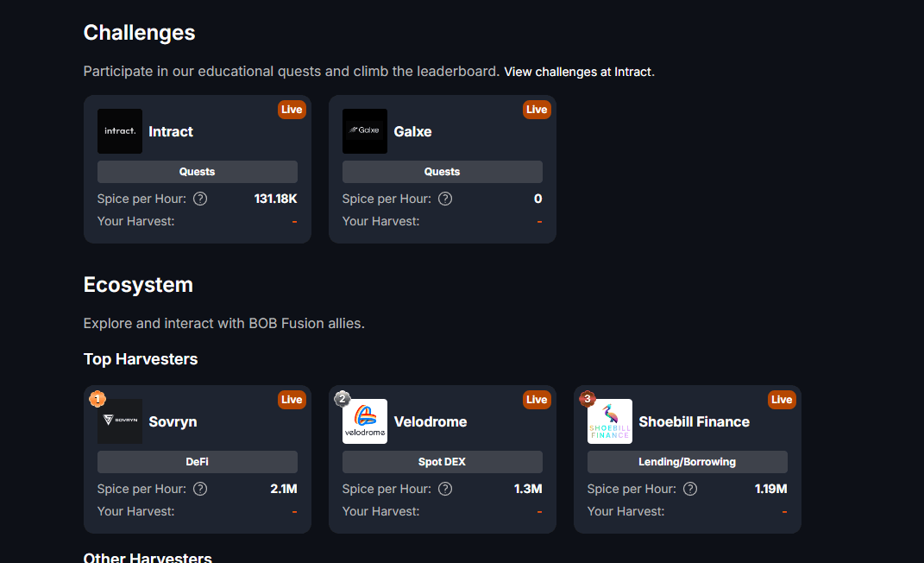924x563 pixels.
Task: Click the Shoebill Finance logo icon
Action: (610, 421)
